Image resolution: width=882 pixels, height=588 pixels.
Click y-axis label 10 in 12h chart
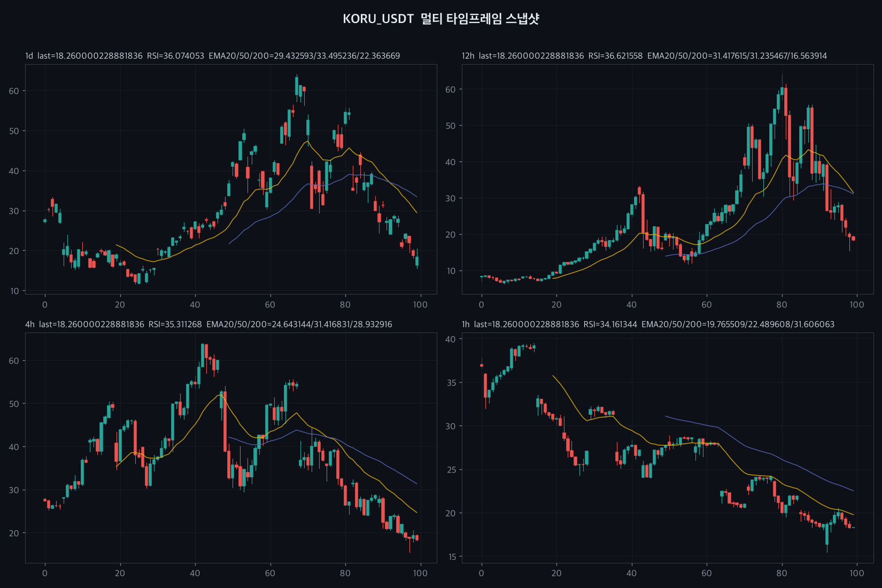(x=451, y=271)
